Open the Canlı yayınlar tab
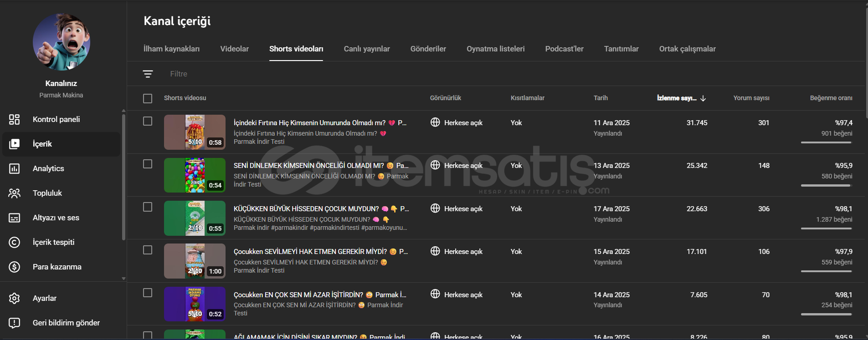This screenshot has height=340, width=868. [366, 49]
